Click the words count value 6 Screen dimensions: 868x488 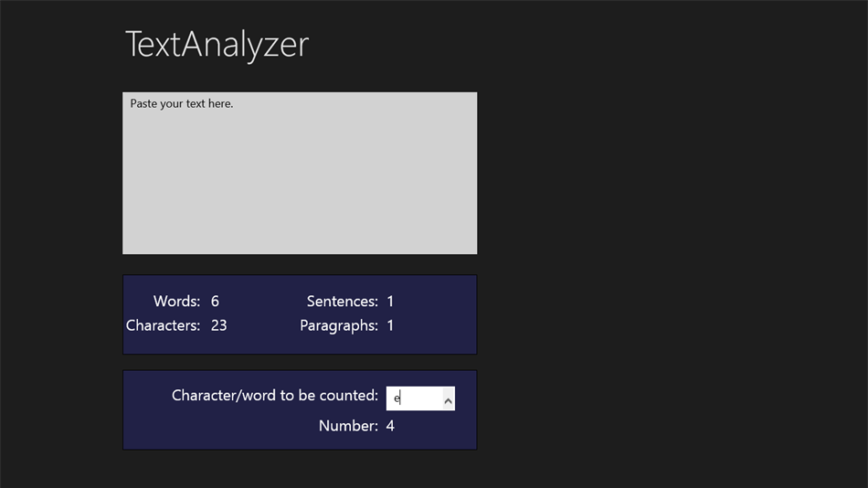(x=215, y=302)
